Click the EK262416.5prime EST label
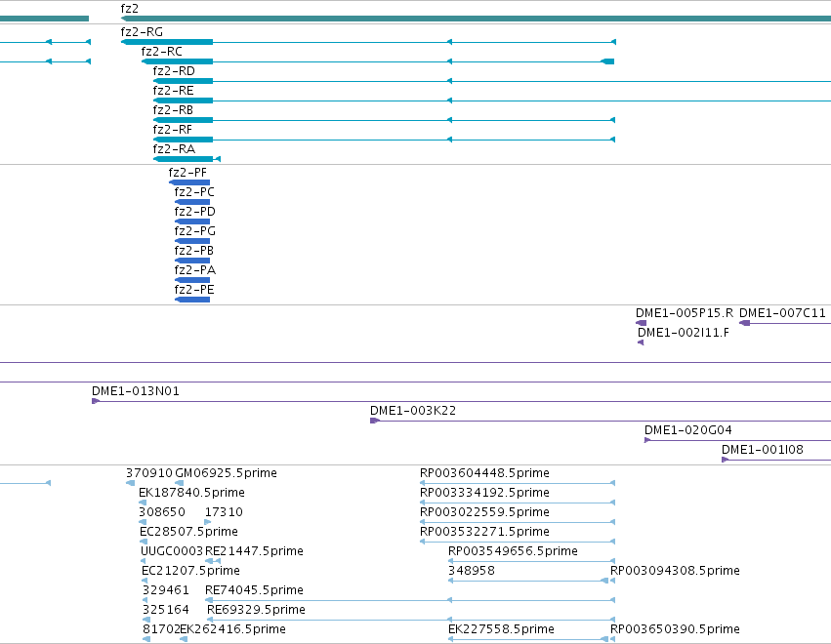Screen dimensions: 831x644 coord(233,629)
